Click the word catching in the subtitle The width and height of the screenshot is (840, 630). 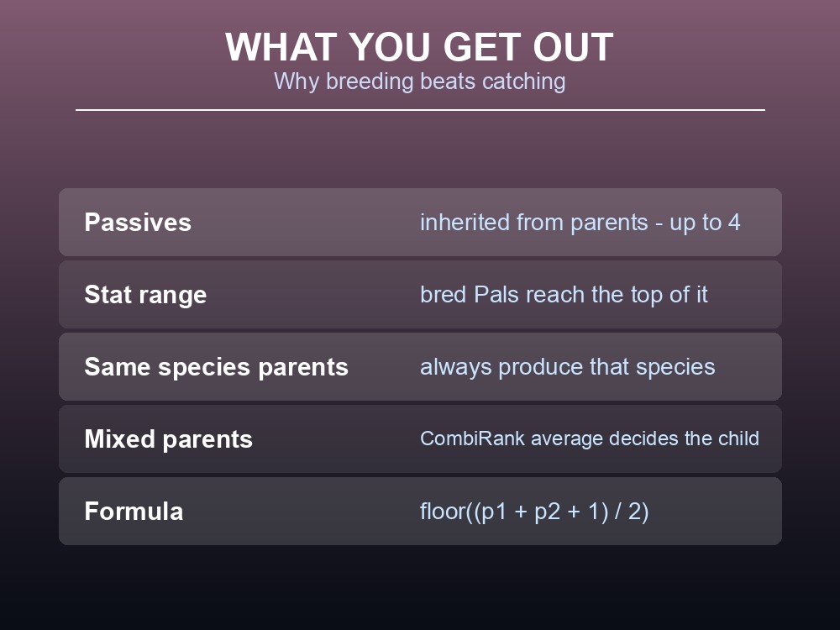(523, 82)
